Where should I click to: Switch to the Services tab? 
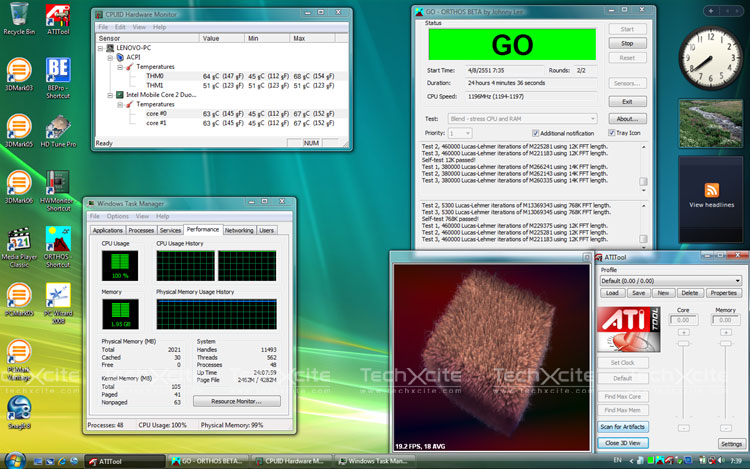170,230
